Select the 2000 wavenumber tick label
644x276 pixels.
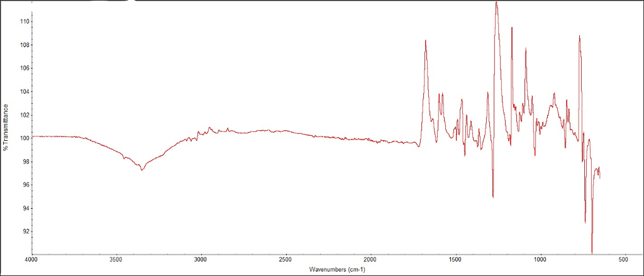point(370,260)
